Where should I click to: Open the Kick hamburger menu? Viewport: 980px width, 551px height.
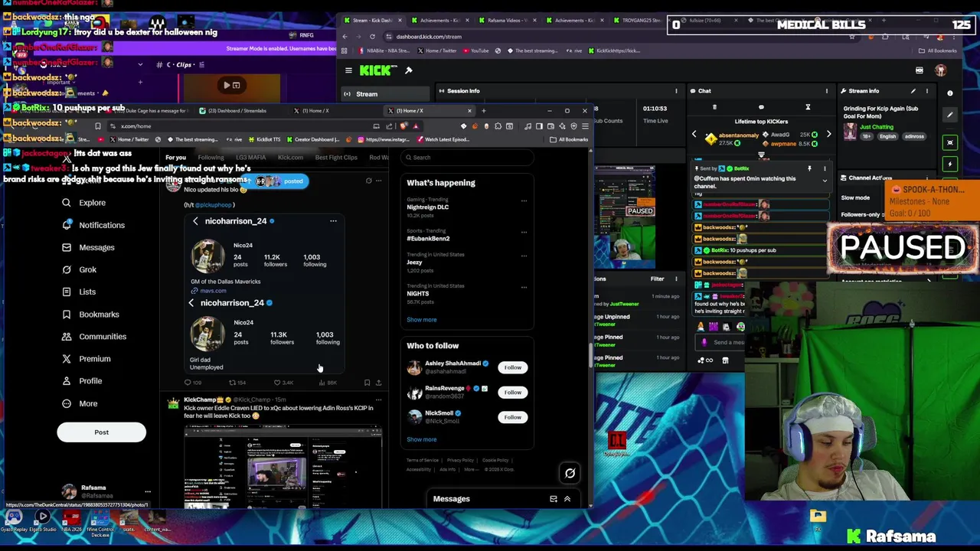click(348, 70)
